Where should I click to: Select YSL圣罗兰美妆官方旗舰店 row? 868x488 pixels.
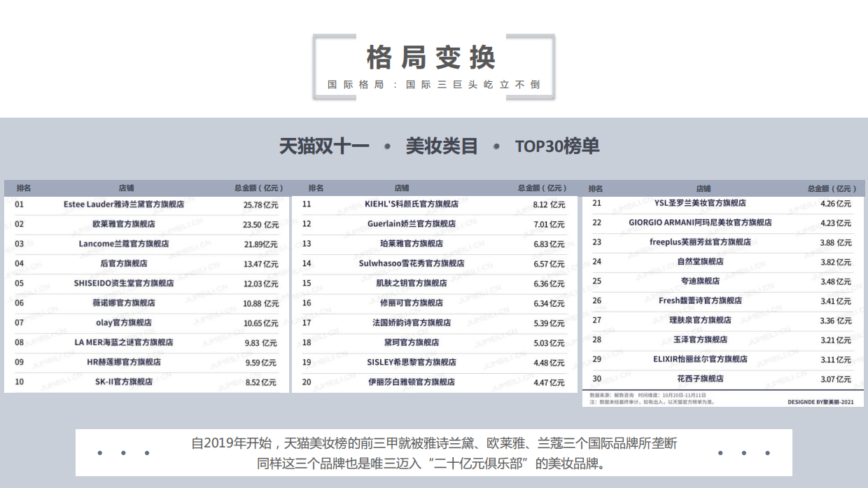pos(722,203)
